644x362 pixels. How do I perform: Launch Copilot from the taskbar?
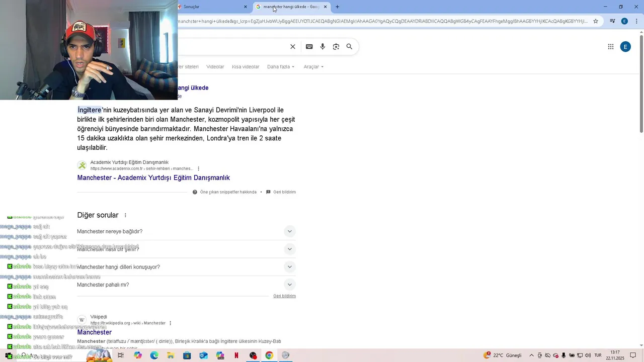138,355
